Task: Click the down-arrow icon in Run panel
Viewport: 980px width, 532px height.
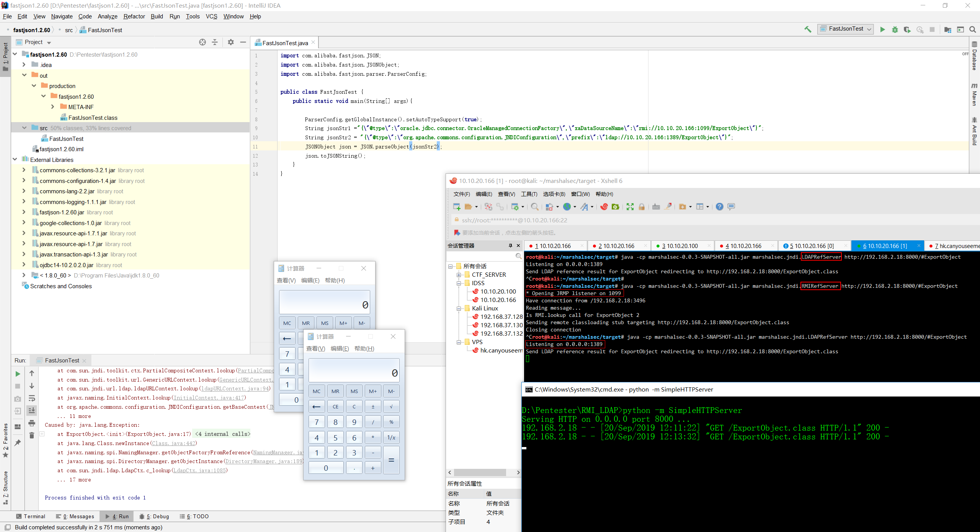Action: [32, 386]
